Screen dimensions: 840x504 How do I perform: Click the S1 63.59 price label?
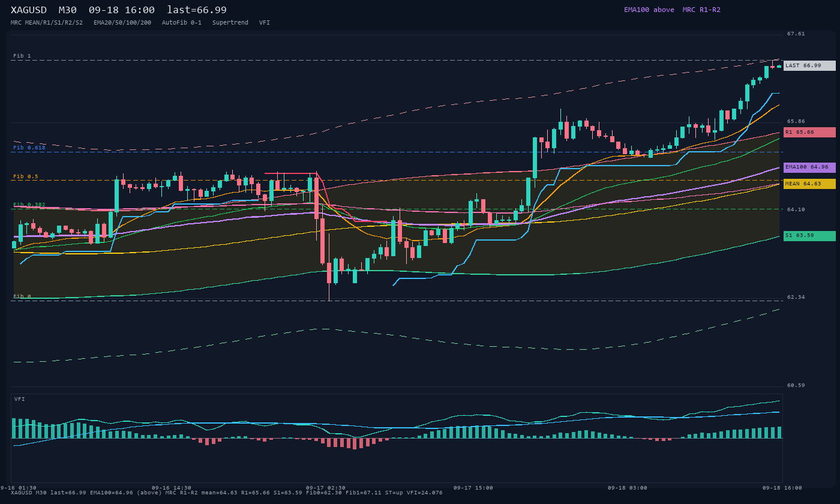(809, 236)
